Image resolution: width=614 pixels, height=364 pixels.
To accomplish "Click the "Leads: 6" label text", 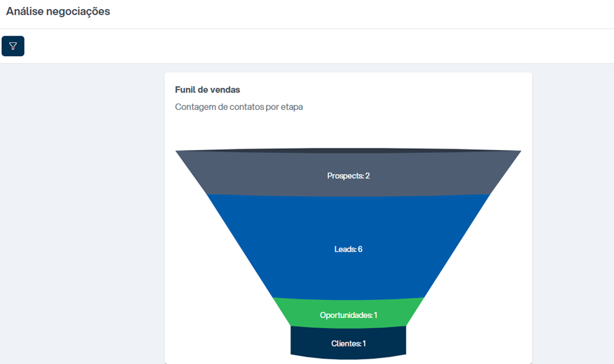I will click(x=348, y=250).
